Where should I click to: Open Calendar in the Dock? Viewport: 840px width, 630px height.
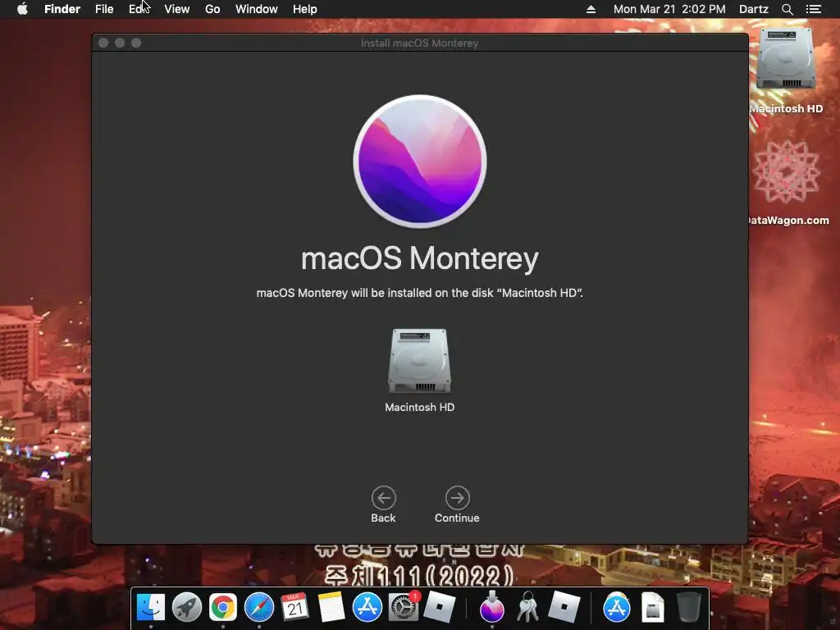tap(294, 607)
